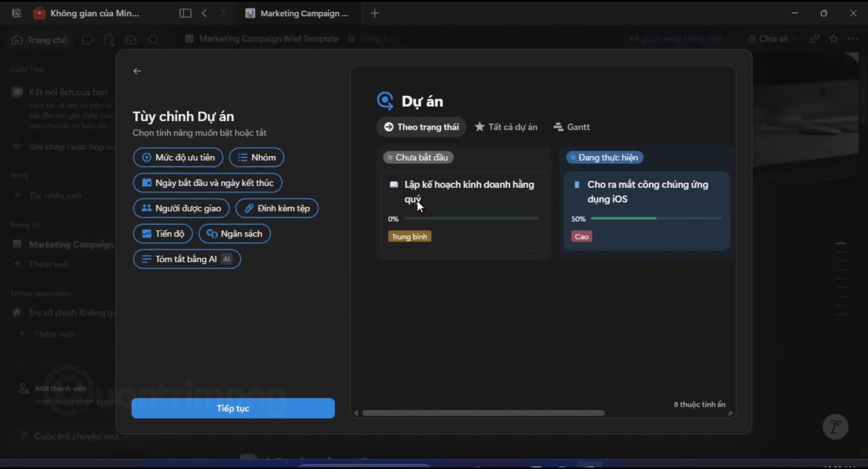This screenshot has height=469, width=868.
Task: Open the inbox icon in toolbar
Action: coord(131,40)
